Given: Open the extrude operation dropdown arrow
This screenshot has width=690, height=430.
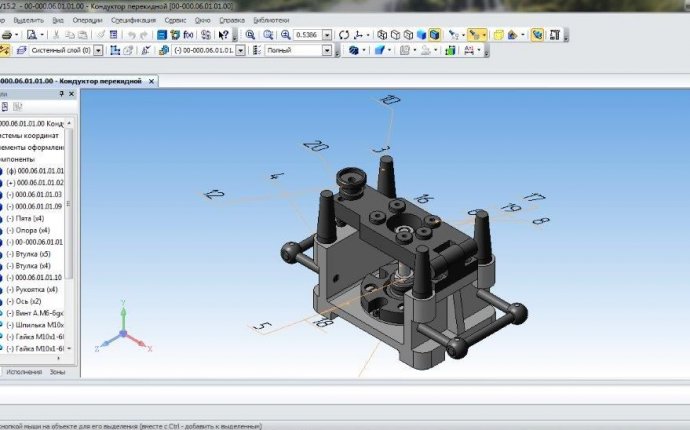Looking at the screenshot, I should tap(389, 50).
